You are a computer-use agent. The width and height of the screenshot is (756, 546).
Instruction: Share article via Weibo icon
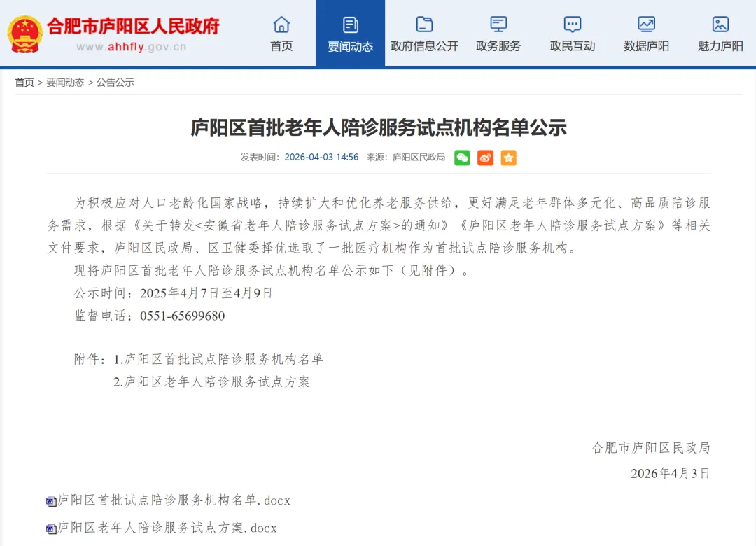point(485,157)
